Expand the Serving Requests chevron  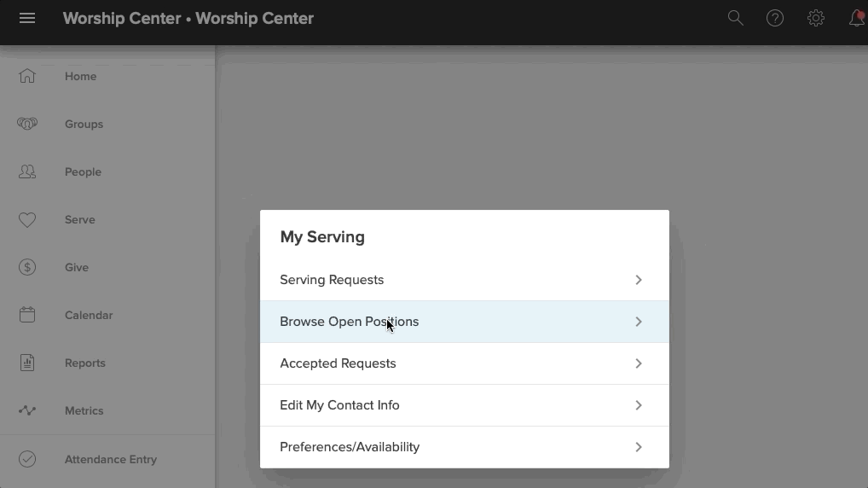tap(639, 280)
